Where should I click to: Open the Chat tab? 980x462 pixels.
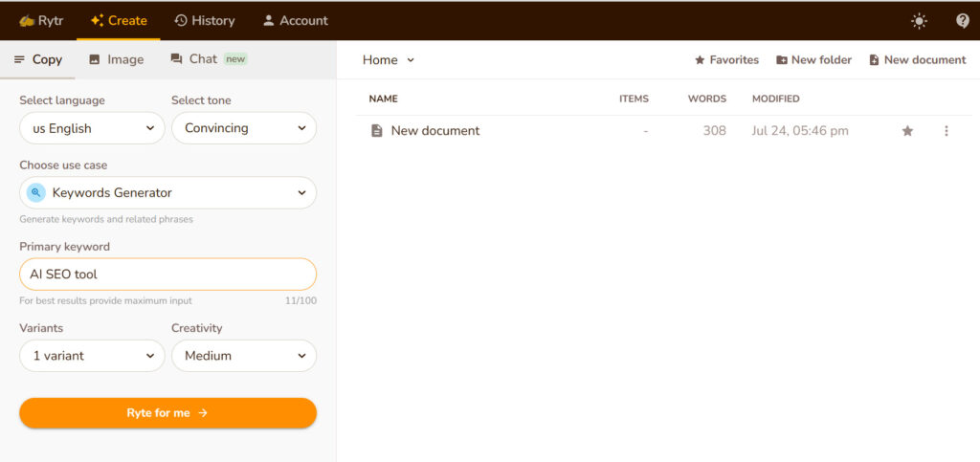pos(209,59)
